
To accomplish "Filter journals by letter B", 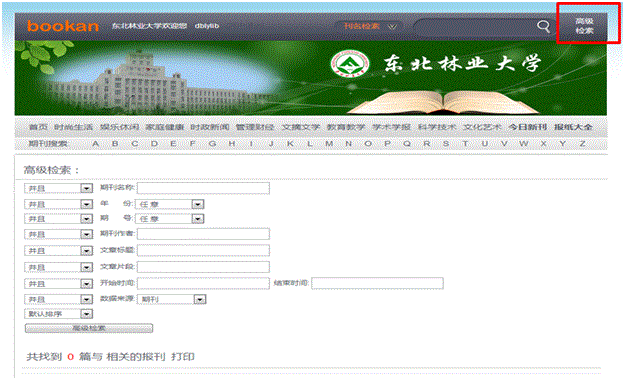I will tap(115, 144).
